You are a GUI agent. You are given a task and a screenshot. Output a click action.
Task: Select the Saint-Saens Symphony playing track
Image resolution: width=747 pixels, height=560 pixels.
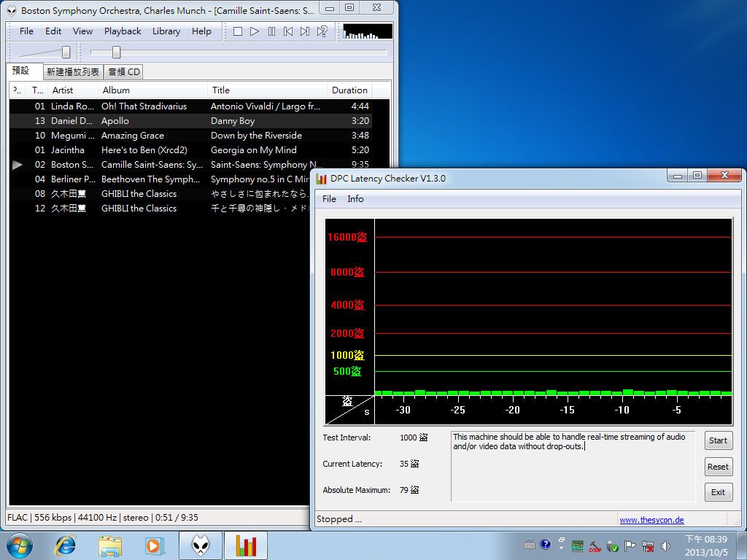click(190, 164)
